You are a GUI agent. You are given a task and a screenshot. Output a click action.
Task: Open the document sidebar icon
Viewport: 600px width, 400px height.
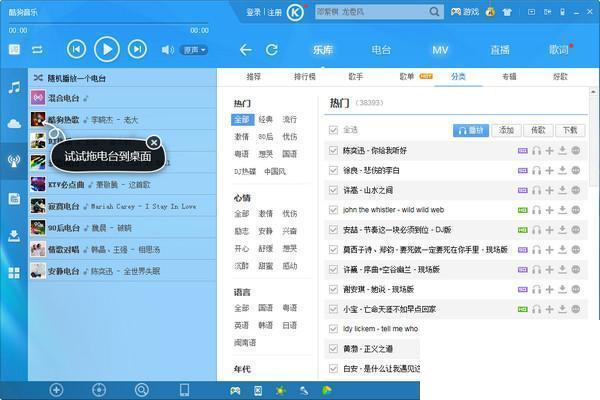click(14, 199)
